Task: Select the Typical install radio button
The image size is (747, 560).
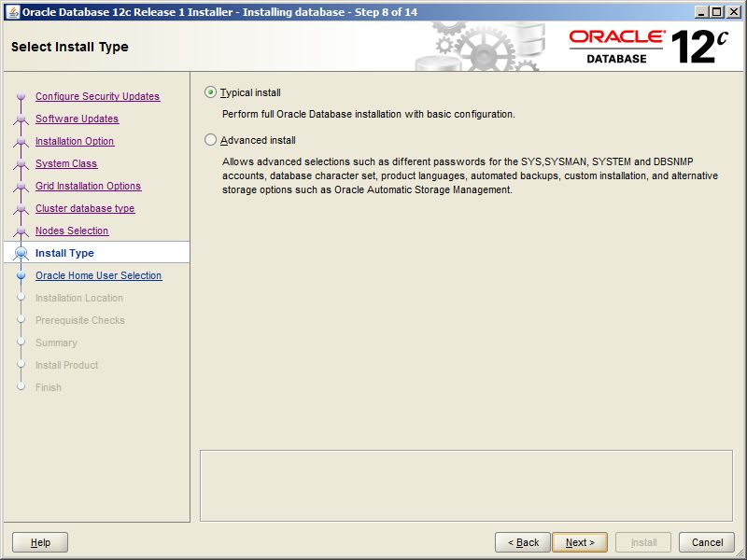Action: (210, 92)
